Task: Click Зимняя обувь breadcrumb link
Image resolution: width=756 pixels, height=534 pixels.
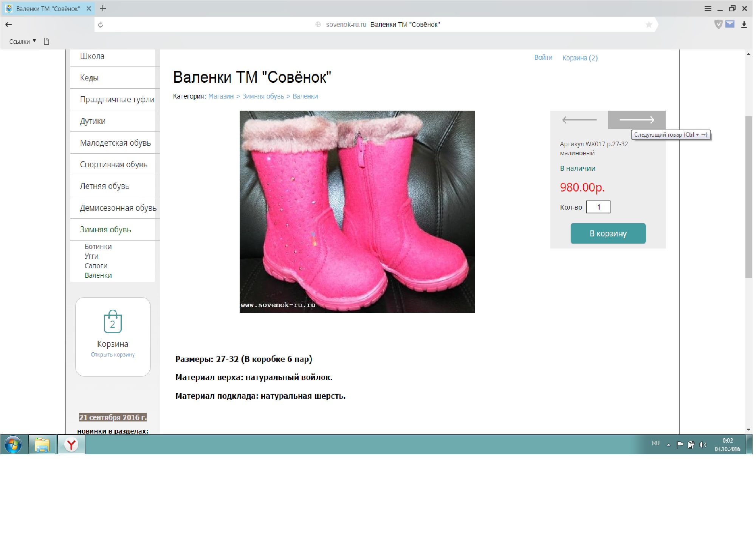Action: pyautogui.click(x=263, y=96)
